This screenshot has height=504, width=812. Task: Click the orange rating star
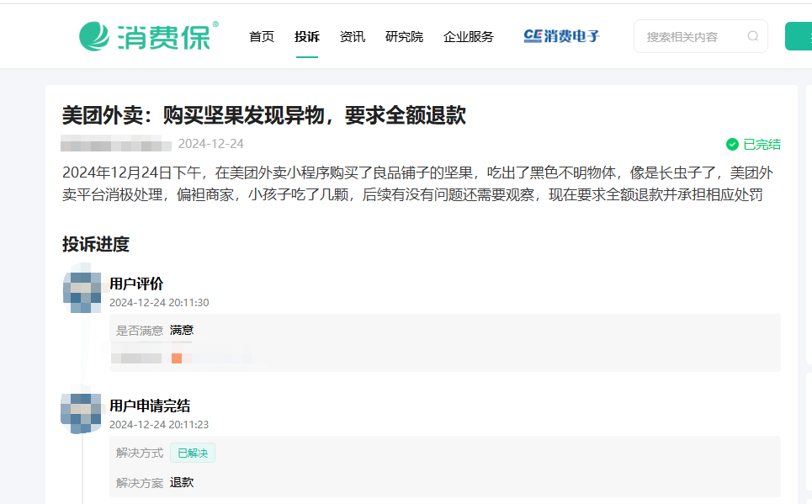pyautogui.click(x=177, y=358)
